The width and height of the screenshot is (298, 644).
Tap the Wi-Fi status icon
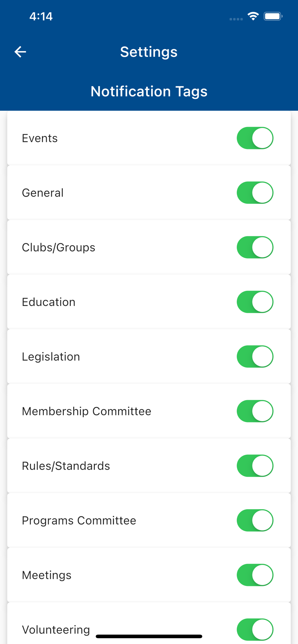253,16
